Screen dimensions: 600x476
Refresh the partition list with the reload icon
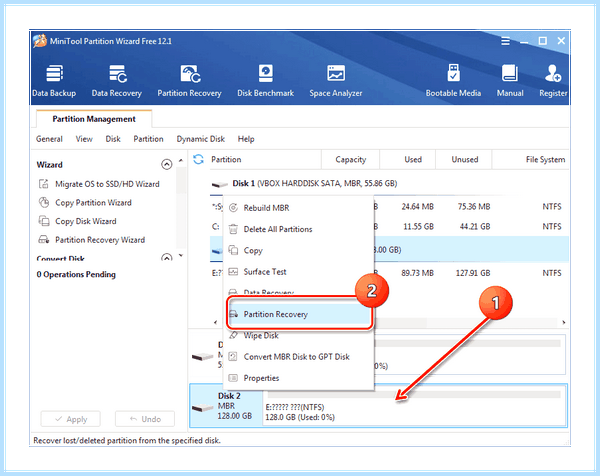198,159
